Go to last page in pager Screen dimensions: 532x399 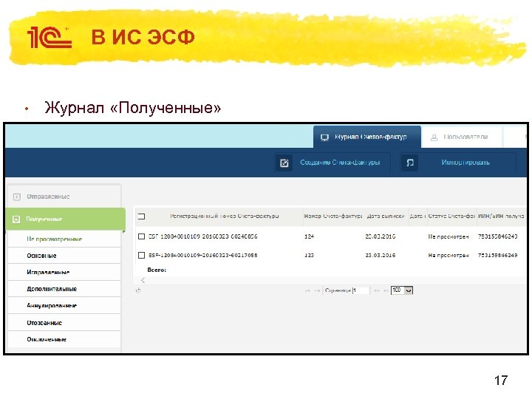click(x=386, y=291)
